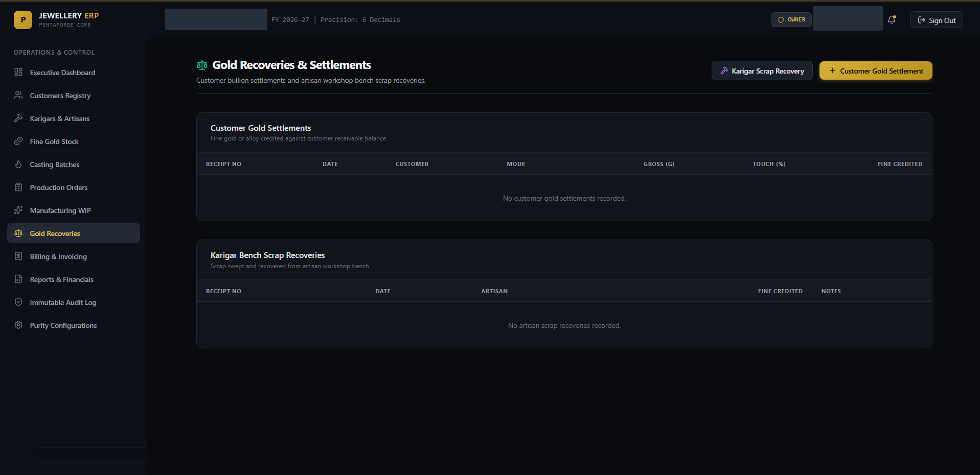Sign Out of the ERP
Viewport: 980px width, 475px height.
936,20
